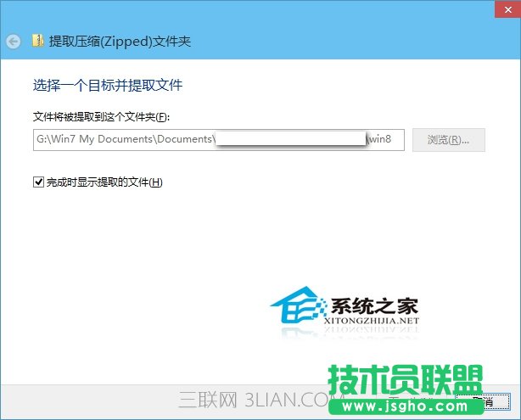Click the 浏览(R)... browse button
This screenshot has width=521, height=420.
click(449, 140)
